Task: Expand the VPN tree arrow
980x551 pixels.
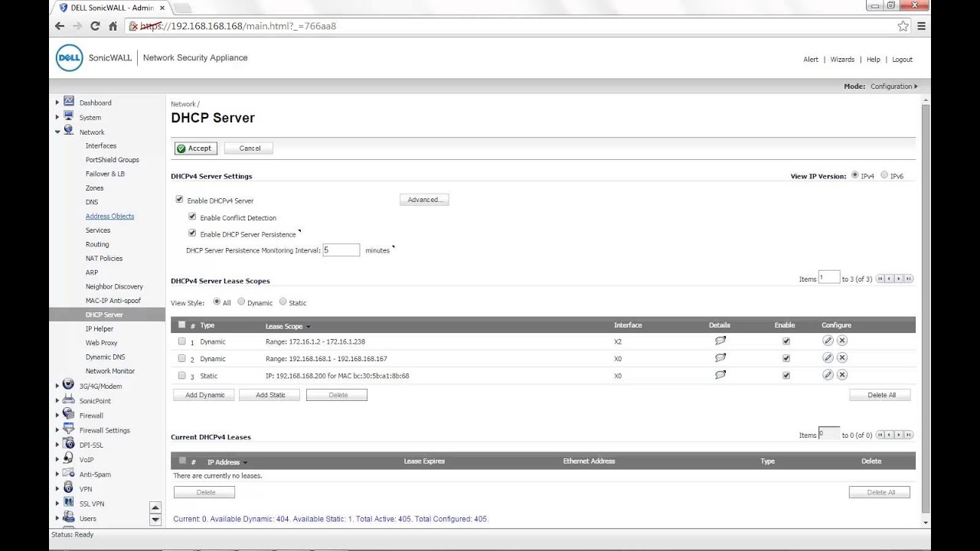Action: (x=57, y=488)
